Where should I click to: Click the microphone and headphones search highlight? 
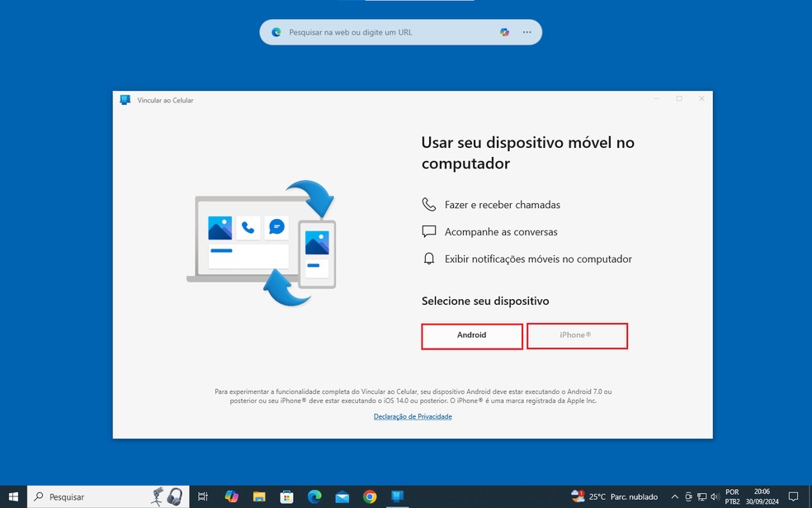click(167, 496)
